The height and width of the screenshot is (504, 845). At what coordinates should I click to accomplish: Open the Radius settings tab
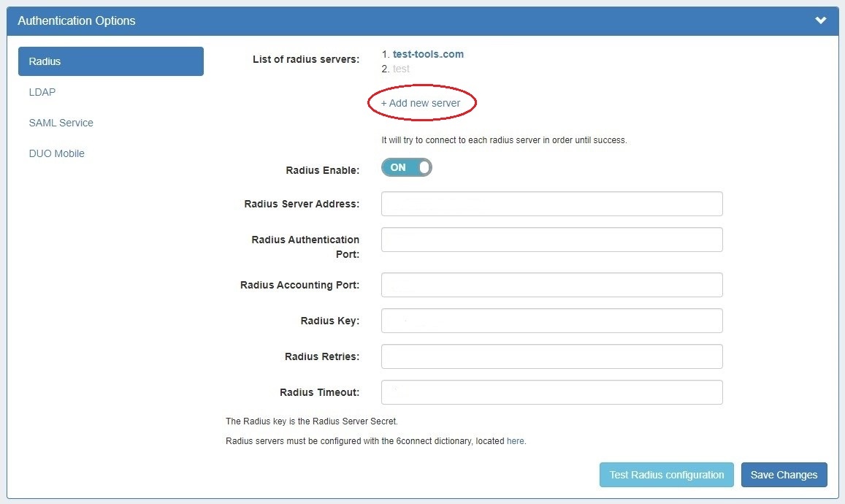(x=110, y=61)
